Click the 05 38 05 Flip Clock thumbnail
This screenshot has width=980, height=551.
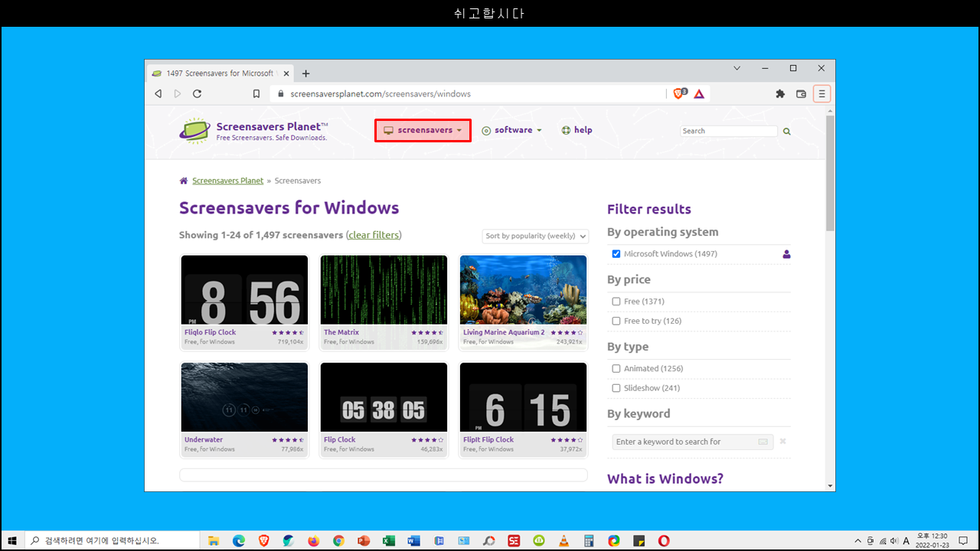[x=384, y=397]
